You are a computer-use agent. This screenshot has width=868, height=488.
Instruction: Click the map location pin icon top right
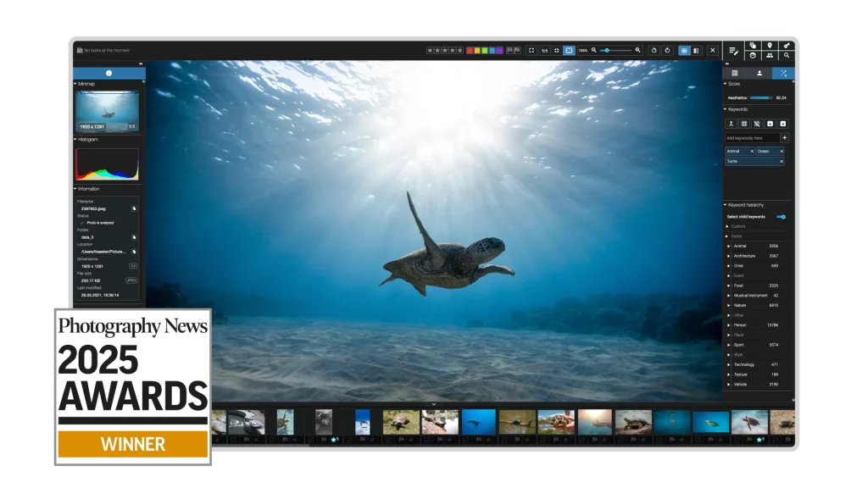pos(770,44)
